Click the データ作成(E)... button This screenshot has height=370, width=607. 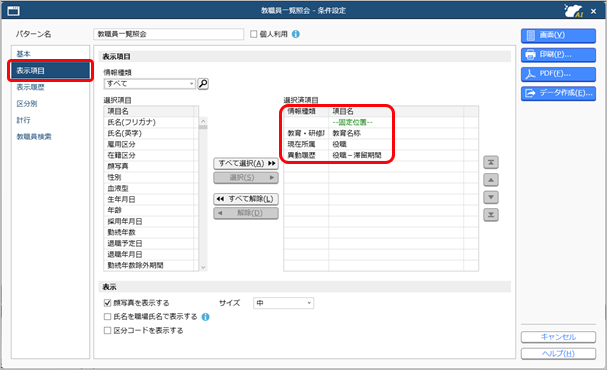pos(558,93)
